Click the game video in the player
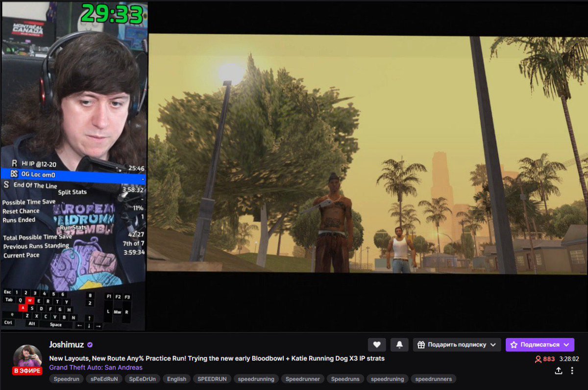This screenshot has height=390, width=588. coord(368,154)
